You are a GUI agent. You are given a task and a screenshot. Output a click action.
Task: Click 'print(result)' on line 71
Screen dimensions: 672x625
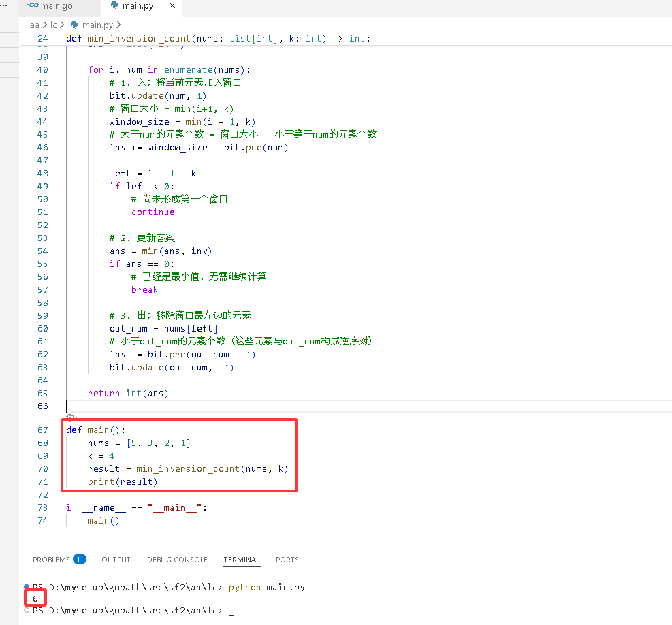tap(123, 482)
